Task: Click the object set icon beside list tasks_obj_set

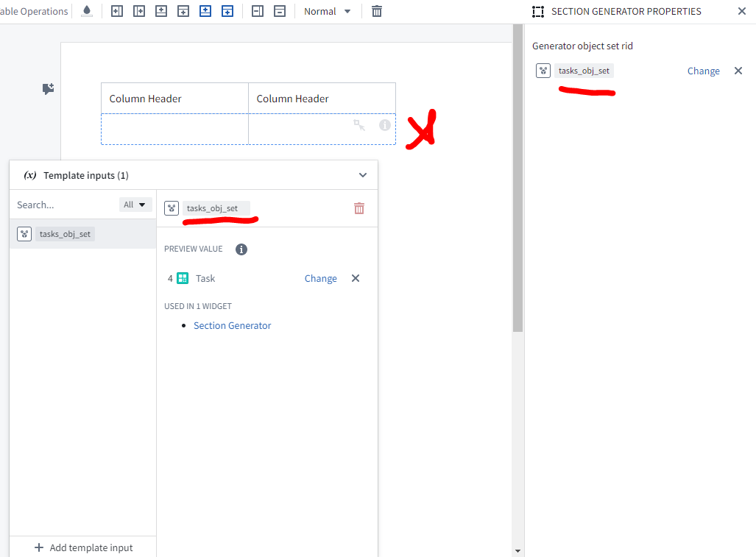Action: (x=24, y=234)
